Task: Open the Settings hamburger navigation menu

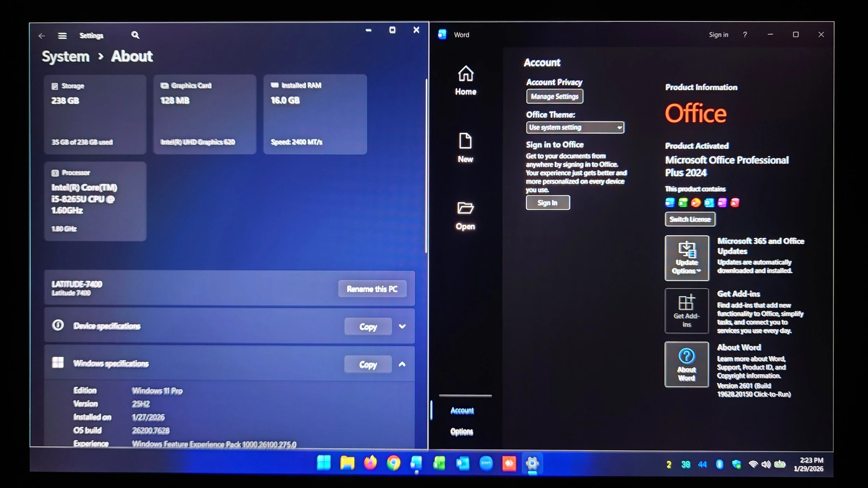Action: (62, 36)
